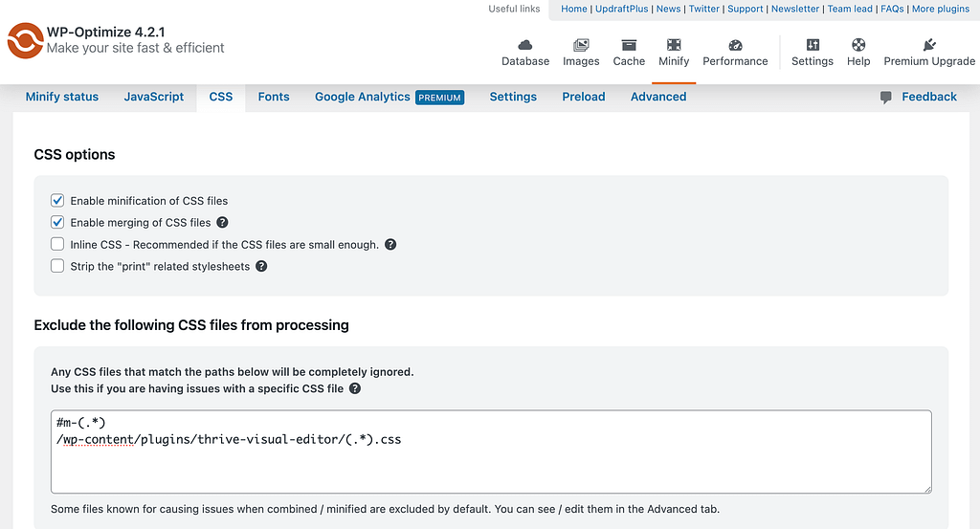Select the CSS tab

tap(221, 97)
